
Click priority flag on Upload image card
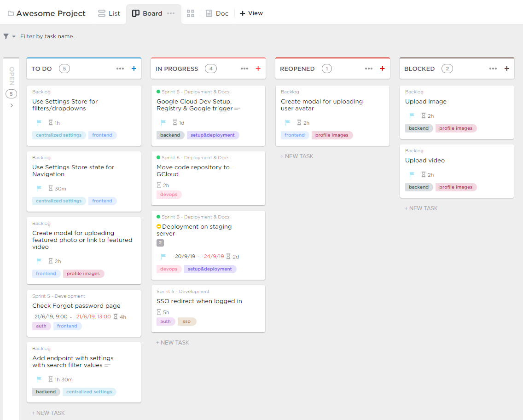[412, 116]
